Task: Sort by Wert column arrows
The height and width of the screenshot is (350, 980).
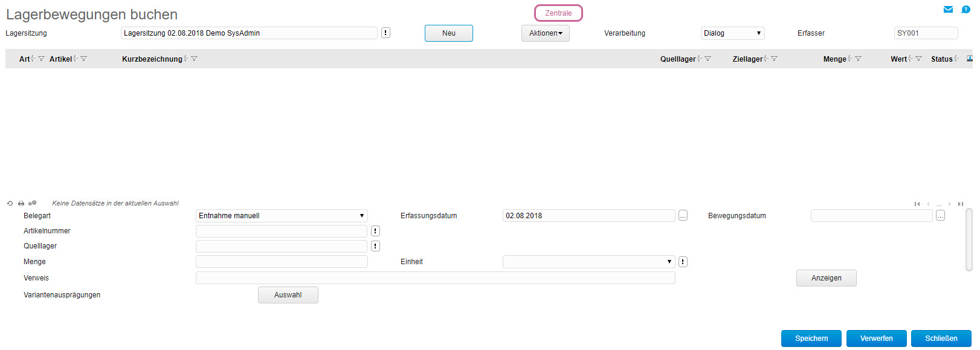Action: point(910,59)
